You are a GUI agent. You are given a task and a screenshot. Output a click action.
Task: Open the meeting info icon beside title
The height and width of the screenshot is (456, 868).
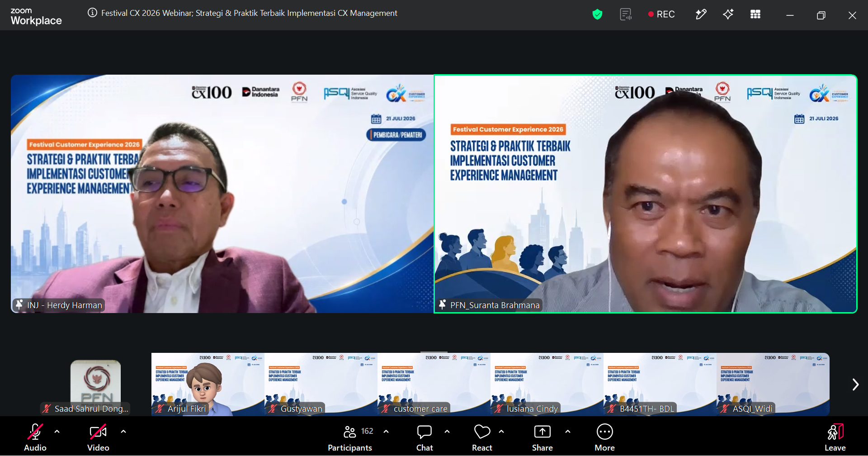92,13
